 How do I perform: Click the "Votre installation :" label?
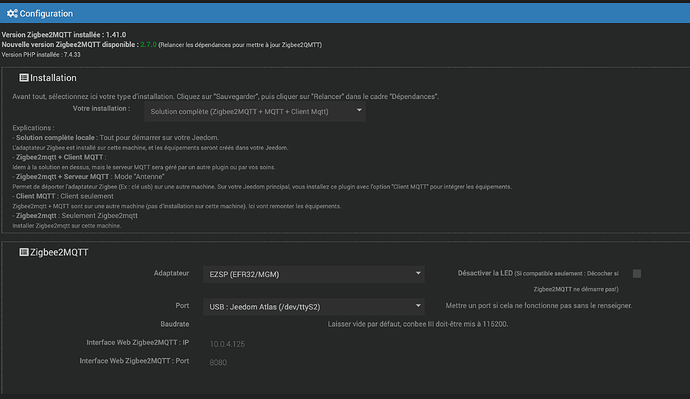(101, 108)
